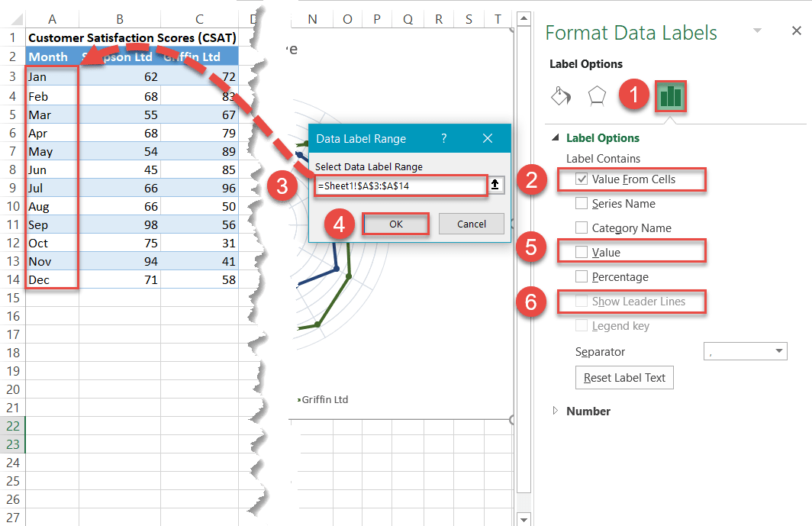Toggle Show Leader Lines checkbox
The height and width of the screenshot is (526, 812).
582,301
